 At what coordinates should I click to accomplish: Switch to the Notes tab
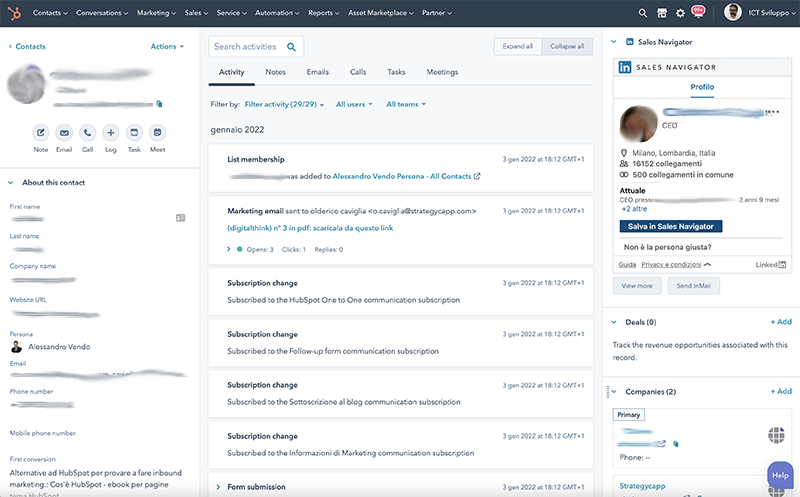276,72
